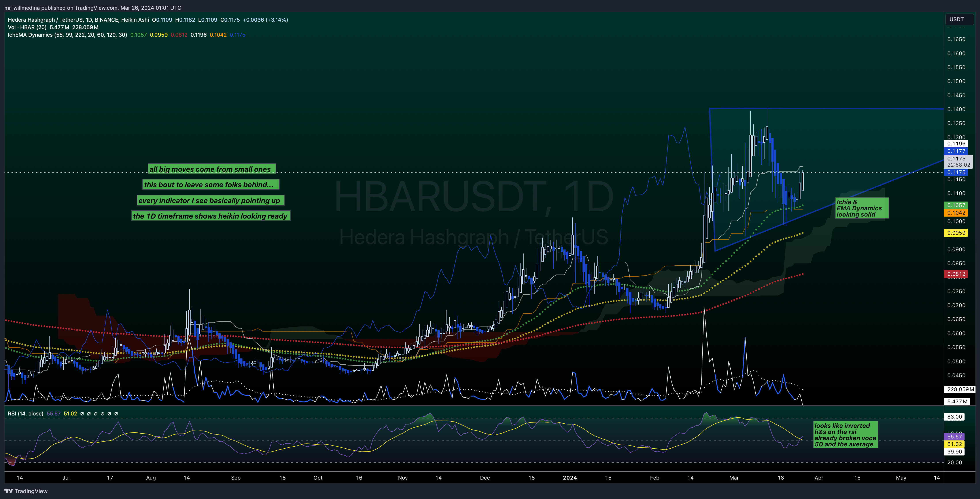
Task: Click the 22:58:02 bar countdown label
Action: pyautogui.click(x=959, y=165)
